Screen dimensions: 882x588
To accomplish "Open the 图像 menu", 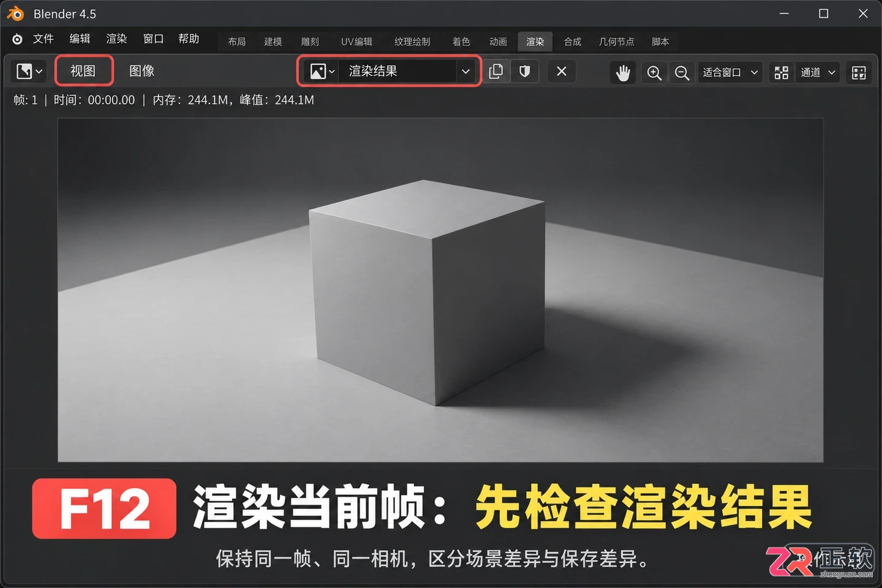I will (141, 71).
